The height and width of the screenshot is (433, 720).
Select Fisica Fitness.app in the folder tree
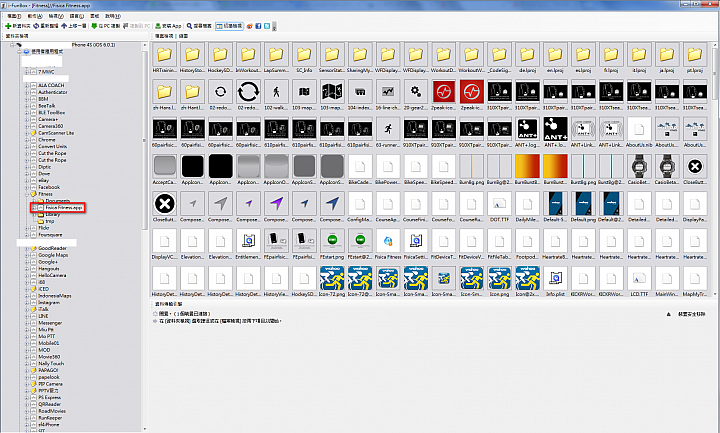pos(63,208)
